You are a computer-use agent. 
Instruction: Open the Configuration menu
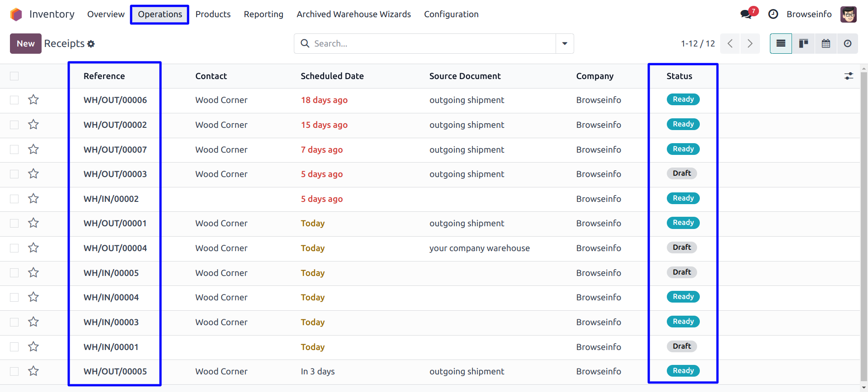[451, 14]
